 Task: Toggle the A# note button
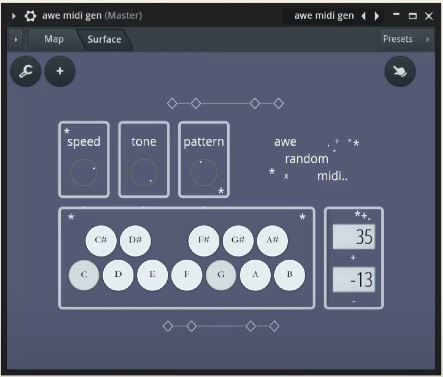[272, 240]
